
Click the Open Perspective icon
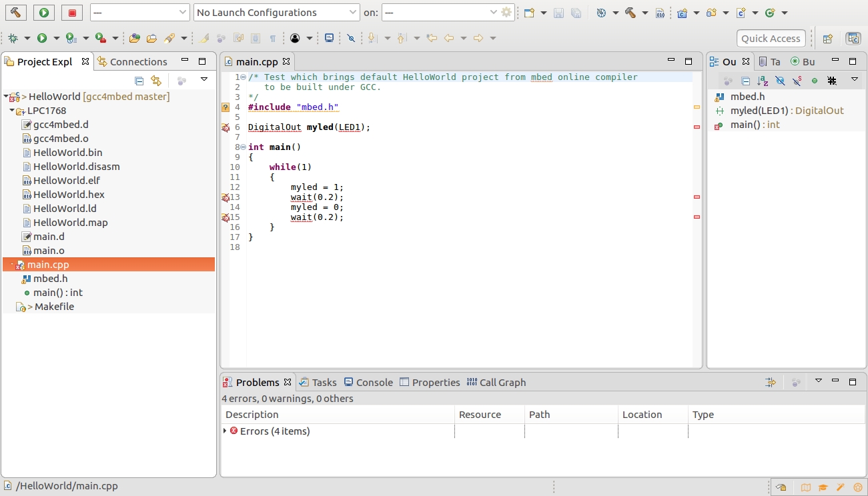pos(827,39)
